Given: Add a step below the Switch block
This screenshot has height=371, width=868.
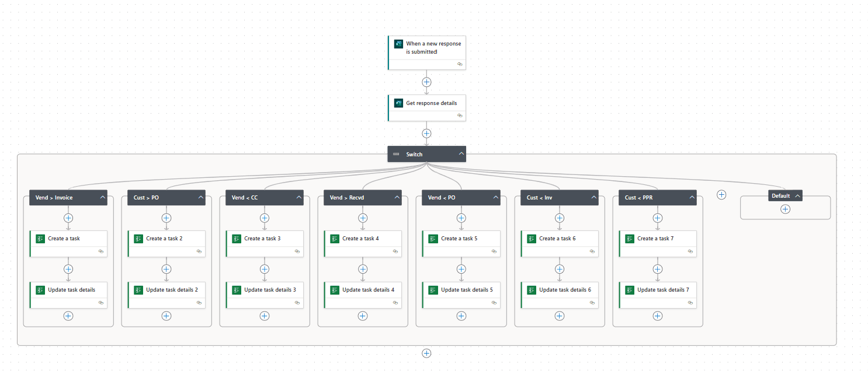Looking at the screenshot, I should pyautogui.click(x=427, y=353).
